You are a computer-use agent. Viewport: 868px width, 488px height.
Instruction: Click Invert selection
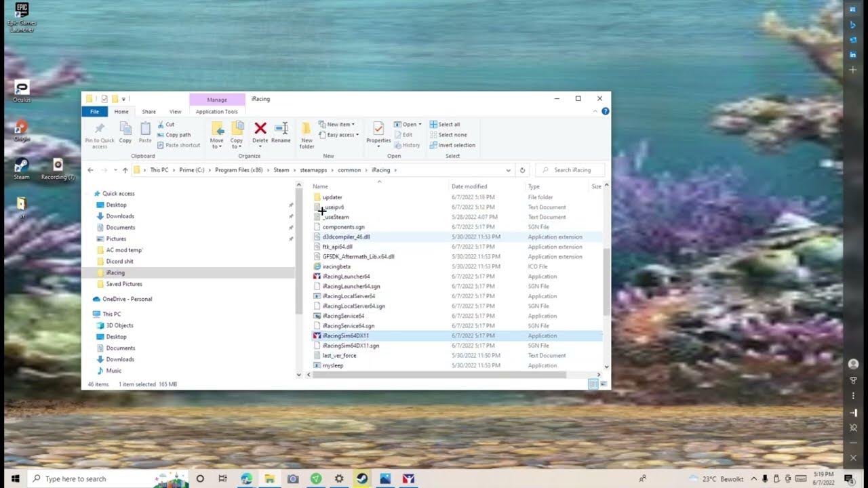point(452,145)
